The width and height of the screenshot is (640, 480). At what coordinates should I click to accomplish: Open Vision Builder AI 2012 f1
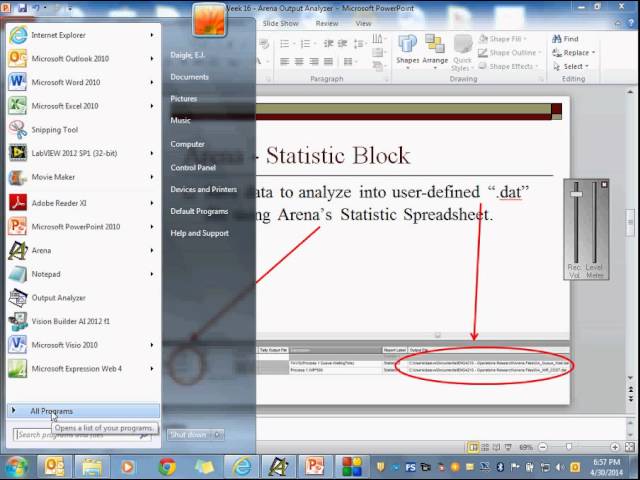click(x=83, y=321)
